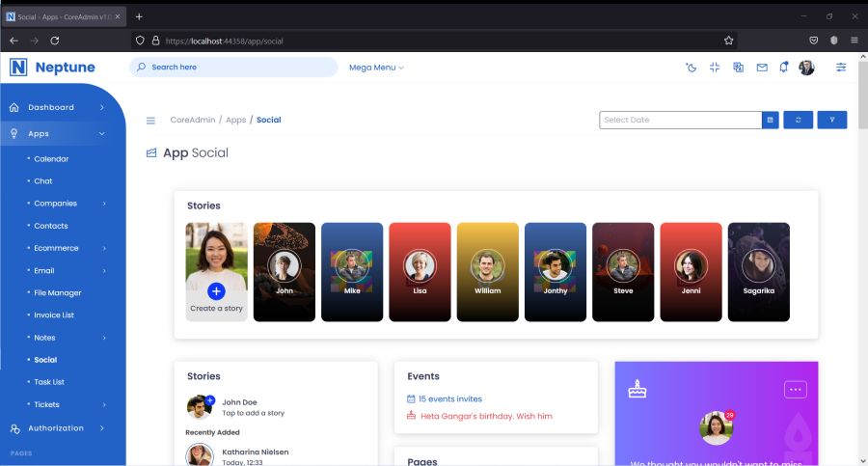The width and height of the screenshot is (868, 466).
Task: Open the settings sliders icon
Action: point(841,68)
